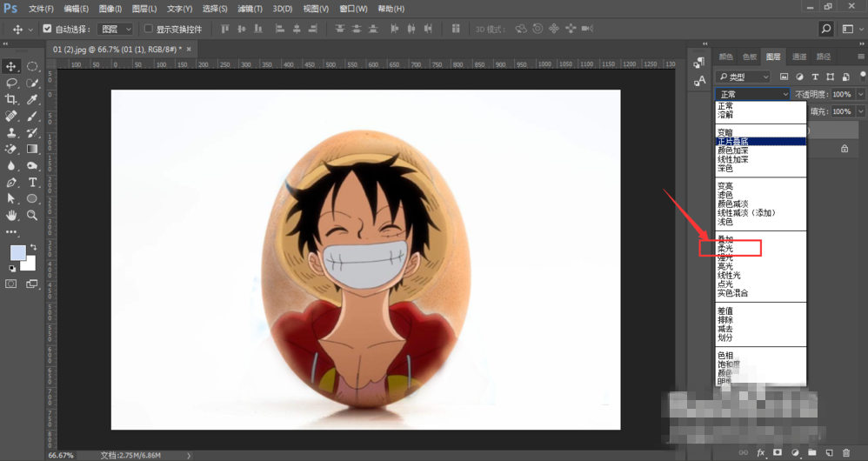Open the 滤镜(T) menu
The height and width of the screenshot is (461, 868).
click(250, 9)
